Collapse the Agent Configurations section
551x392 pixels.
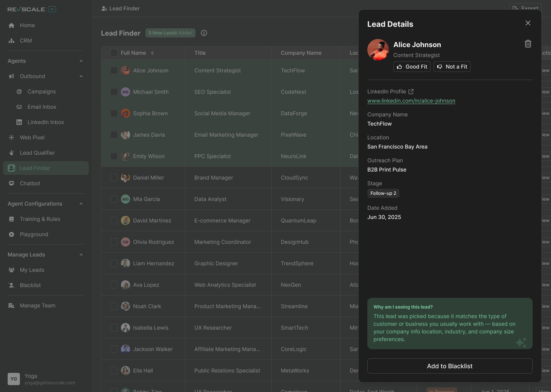[81, 203]
